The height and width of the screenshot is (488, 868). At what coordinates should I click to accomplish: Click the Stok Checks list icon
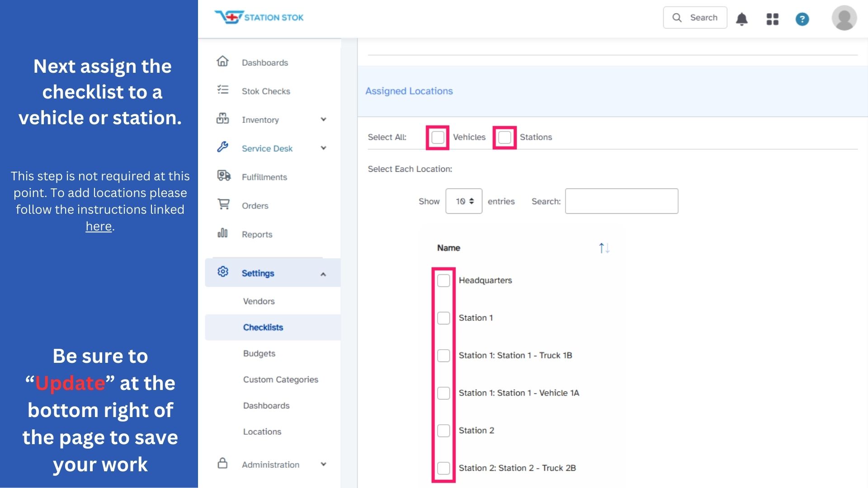click(x=222, y=90)
